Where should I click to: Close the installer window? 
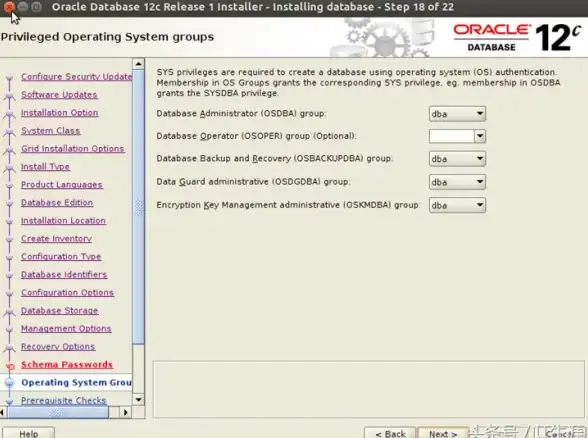pos(9,6)
